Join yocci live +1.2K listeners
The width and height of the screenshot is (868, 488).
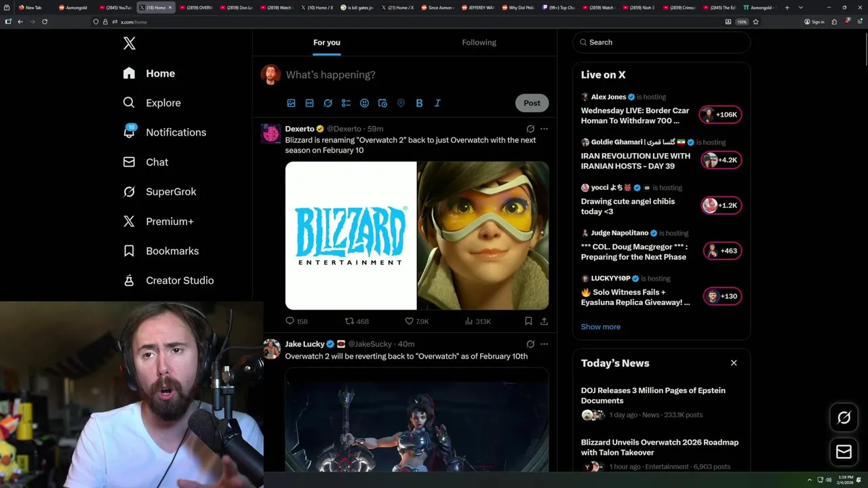tap(721, 205)
